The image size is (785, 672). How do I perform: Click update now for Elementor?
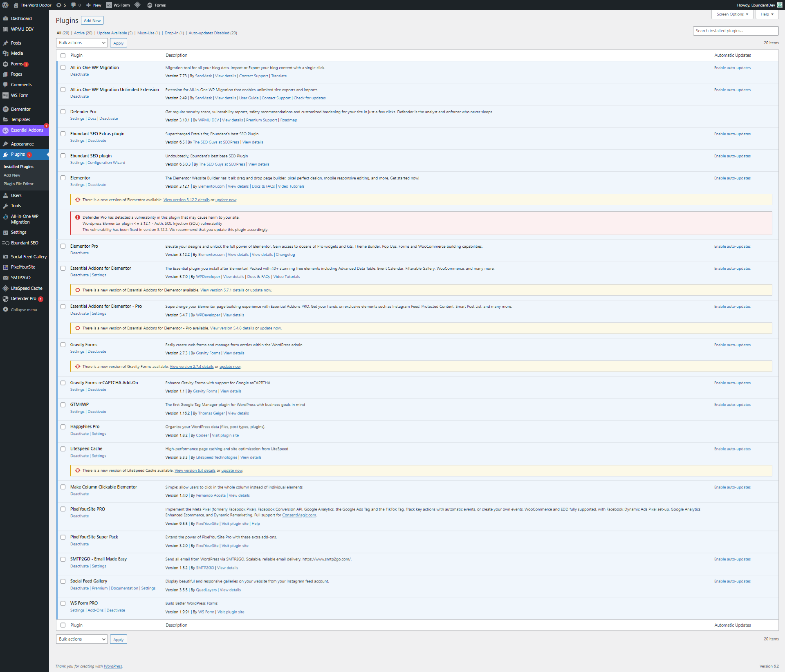226,200
